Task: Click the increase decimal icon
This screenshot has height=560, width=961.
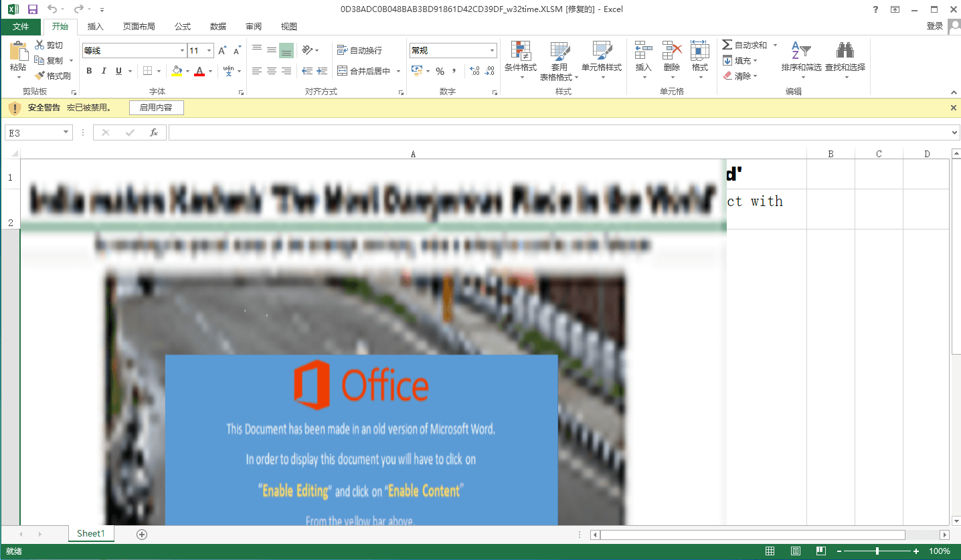Action: coord(474,71)
